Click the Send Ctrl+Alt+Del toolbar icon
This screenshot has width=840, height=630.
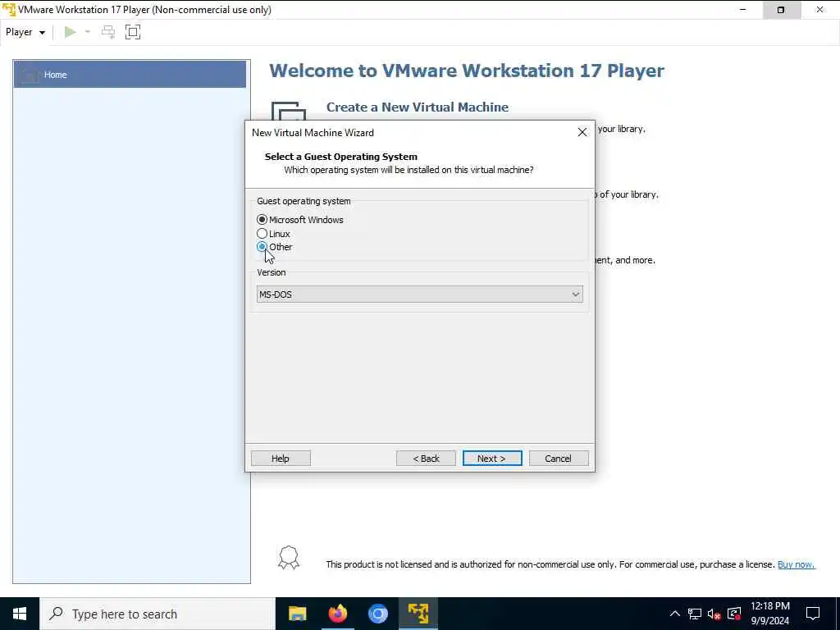pos(108,32)
